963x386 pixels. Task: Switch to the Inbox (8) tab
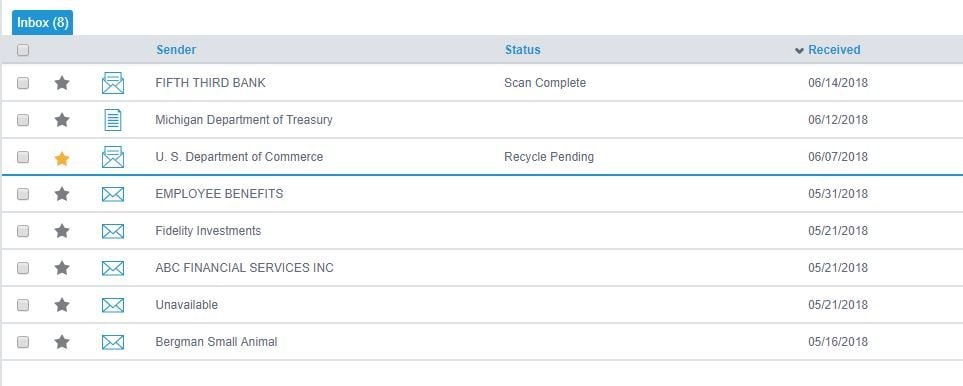(42, 23)
